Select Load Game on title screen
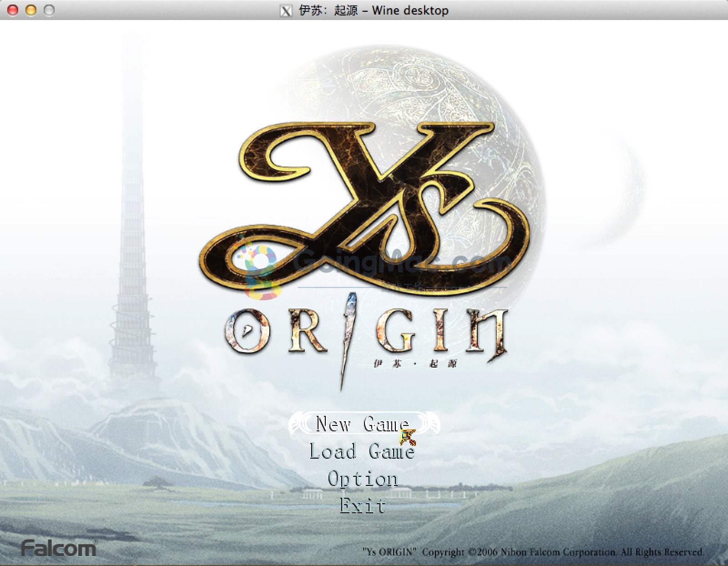 362,451
